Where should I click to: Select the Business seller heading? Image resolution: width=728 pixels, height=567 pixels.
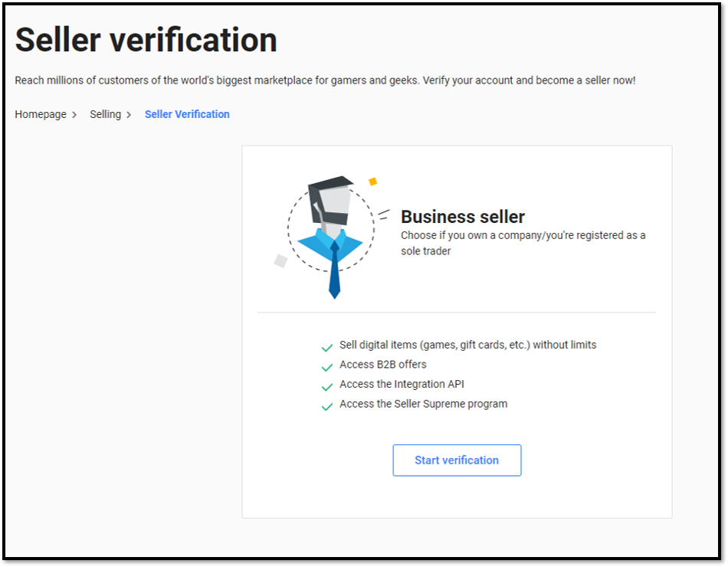pyautogui.click(x=463, y=217)
